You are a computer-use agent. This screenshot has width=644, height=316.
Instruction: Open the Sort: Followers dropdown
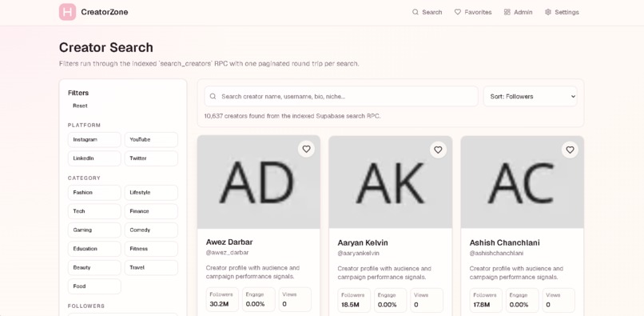tap(531, 96)
